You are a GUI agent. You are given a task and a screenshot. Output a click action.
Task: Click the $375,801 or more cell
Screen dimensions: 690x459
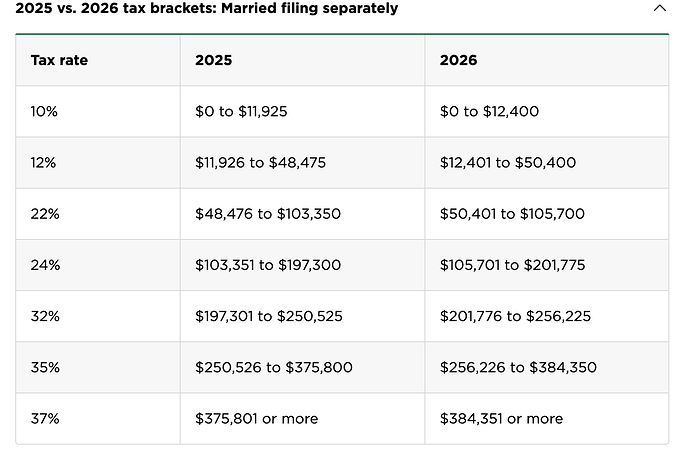coord(256,418)
